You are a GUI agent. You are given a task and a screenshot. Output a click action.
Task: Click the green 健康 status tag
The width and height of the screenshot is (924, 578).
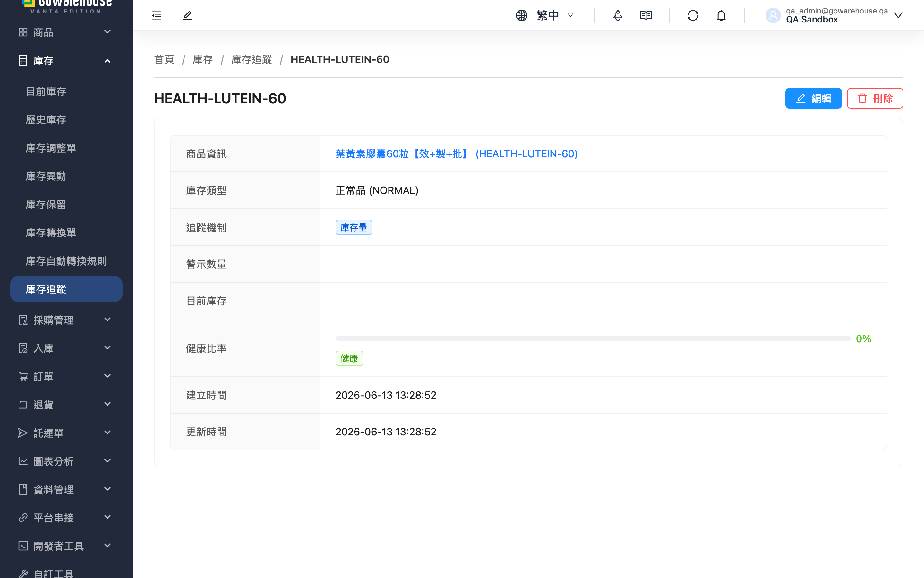pyautogui.click(x=349, y=359)
